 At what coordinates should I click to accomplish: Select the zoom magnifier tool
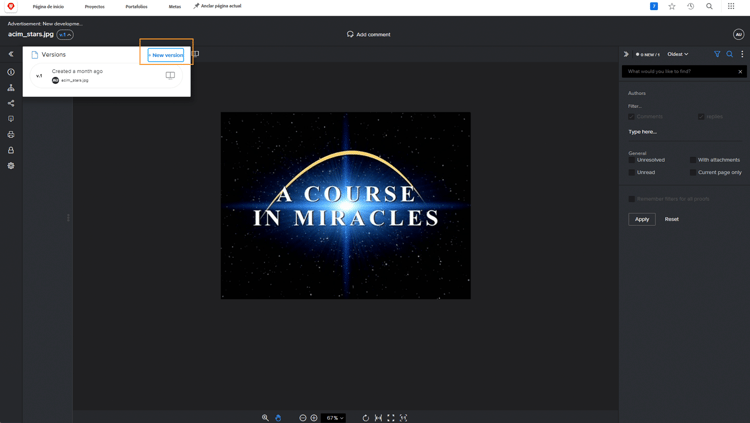(x=265, y=418)
